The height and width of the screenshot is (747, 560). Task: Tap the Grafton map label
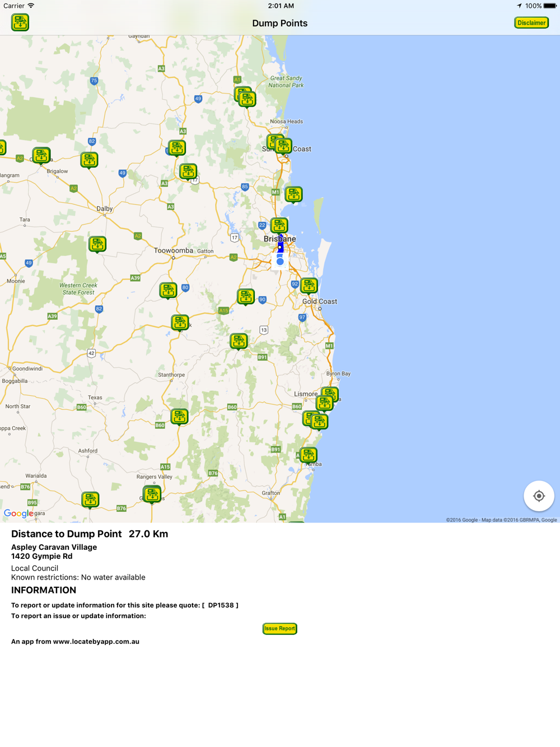coord(271,493)
